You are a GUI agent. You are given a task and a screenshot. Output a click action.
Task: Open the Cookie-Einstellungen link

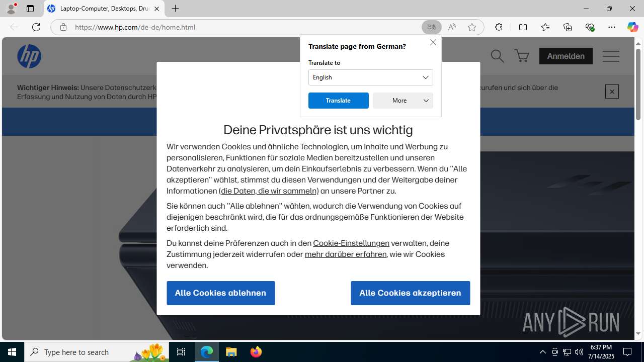click(351, 243)
